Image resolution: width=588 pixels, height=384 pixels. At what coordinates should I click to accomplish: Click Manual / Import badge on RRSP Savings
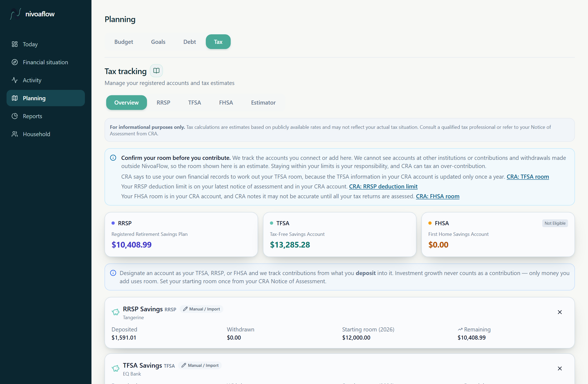click(x=201, y=309)
